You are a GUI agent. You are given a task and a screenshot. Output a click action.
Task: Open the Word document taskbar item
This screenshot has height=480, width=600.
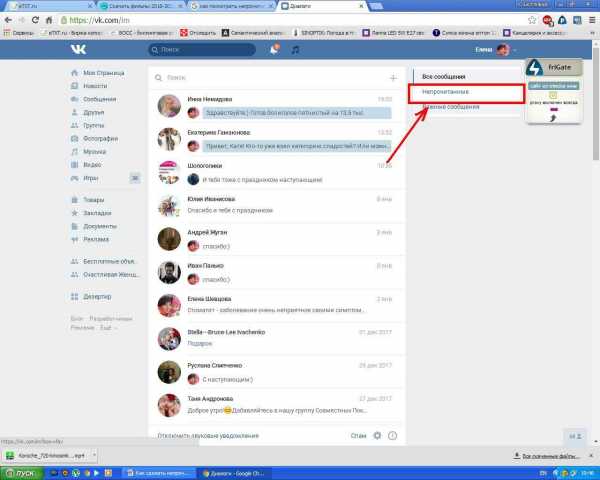pos(161,473)
